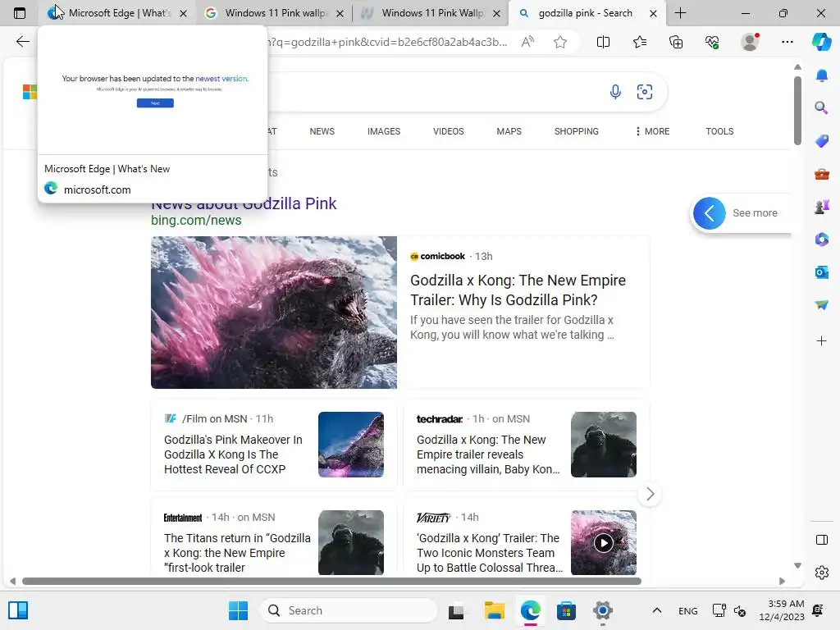
Task: Open Microsoft Store from taskbar
Action: 566,610
